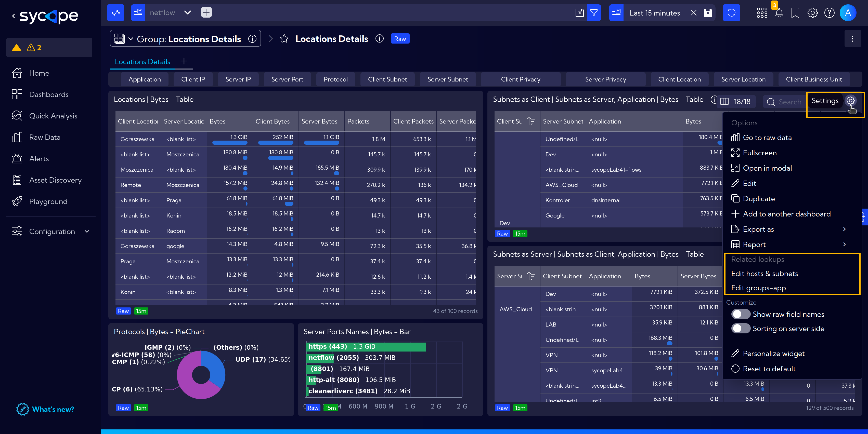This screenshot has height=434, width=868.
Task: Open Edit hosts & subnets lookup
Action: coord(765,273)
